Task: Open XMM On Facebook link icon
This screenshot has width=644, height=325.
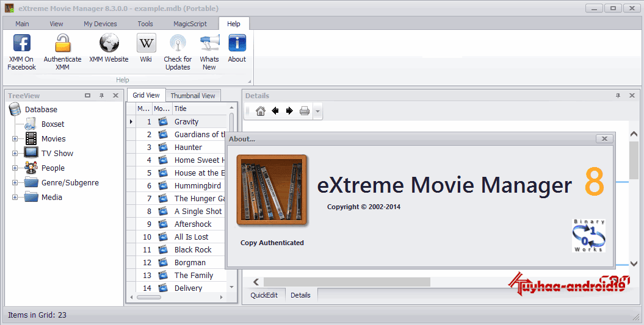Action: click(x=22, y=43)
